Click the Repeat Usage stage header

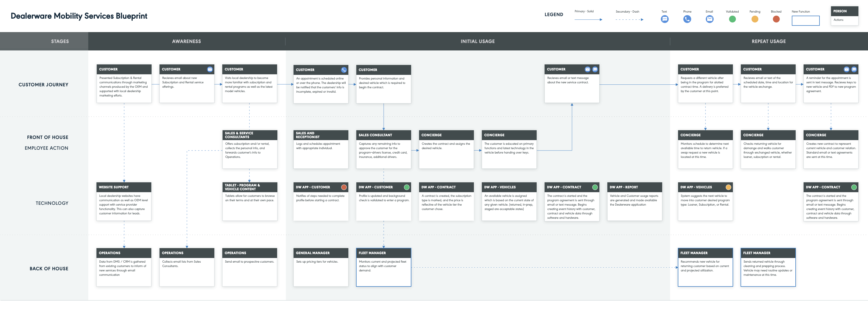(x=769, y=41)
